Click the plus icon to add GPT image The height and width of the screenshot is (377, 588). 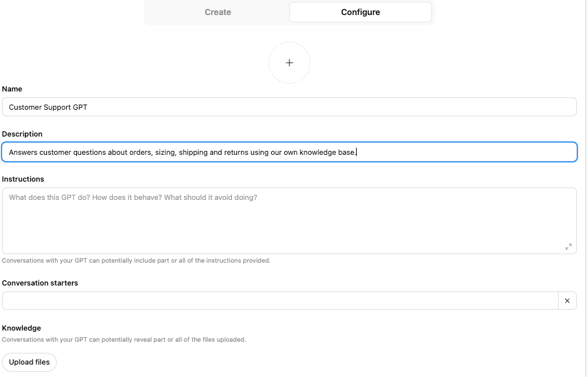tap(289, 63)
